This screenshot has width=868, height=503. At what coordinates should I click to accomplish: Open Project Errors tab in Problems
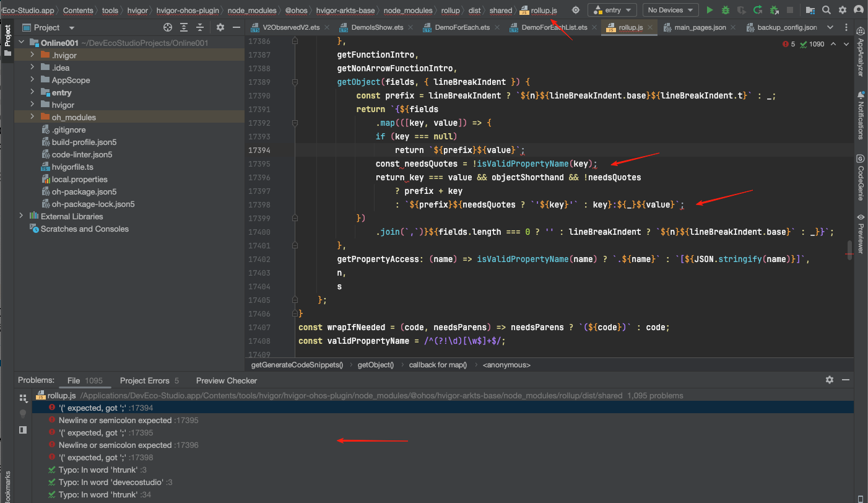(x=149, y=380)
